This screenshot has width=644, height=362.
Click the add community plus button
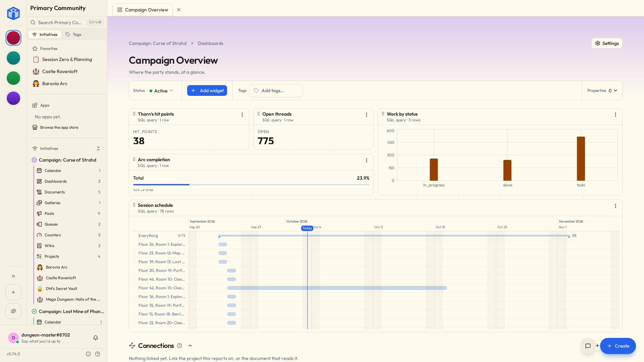(x=13, y=292)
